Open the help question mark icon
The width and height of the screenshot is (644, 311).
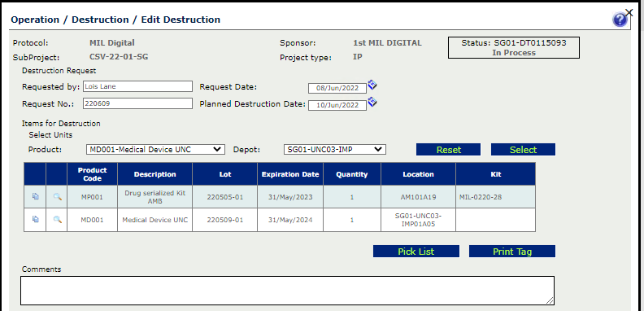coord(620,20)
